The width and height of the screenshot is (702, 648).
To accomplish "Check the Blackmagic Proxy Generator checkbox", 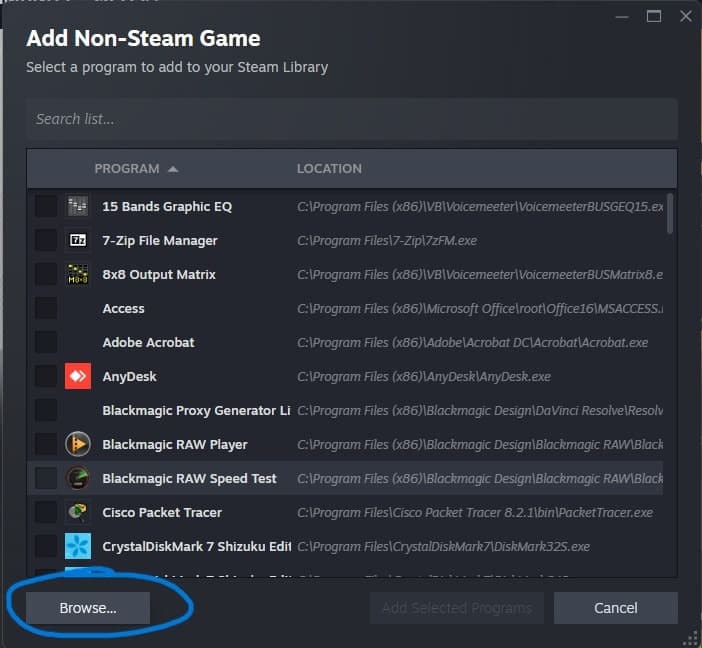I will 46,411.
